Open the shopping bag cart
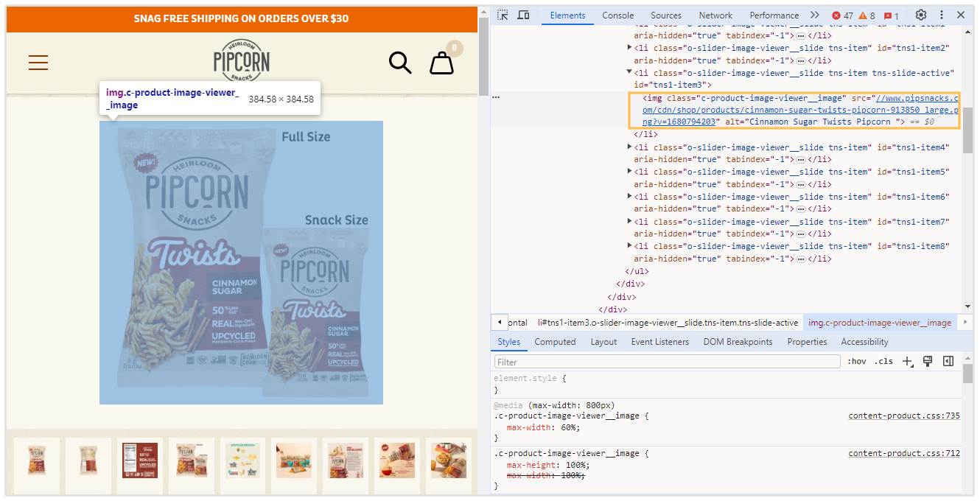This screenshot has width=980, height=501. tap(442, 63)
